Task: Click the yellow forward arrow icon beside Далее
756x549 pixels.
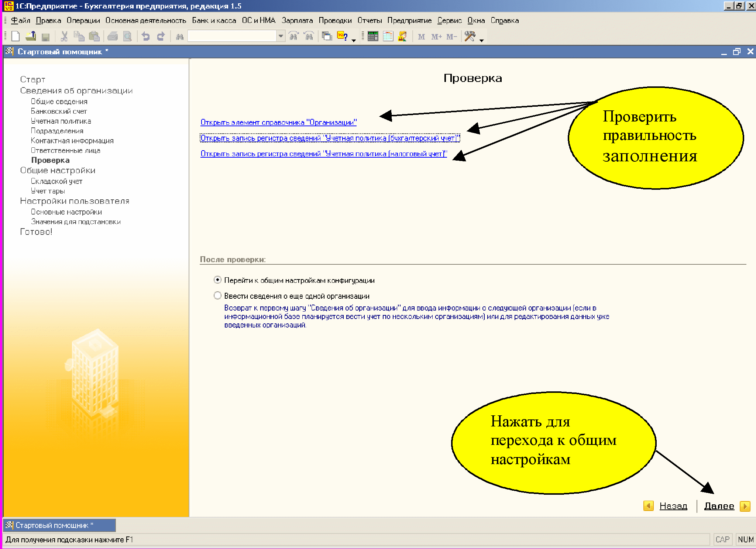Action: tap(745, 506)
